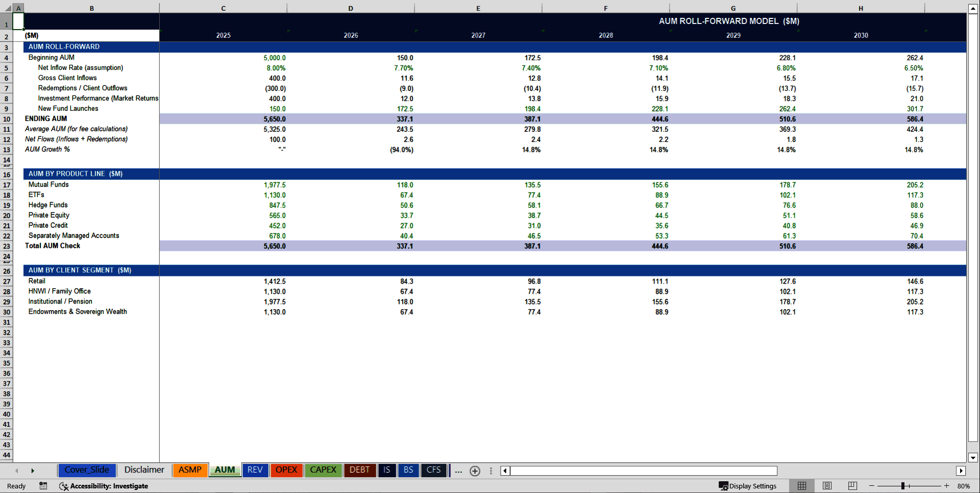Open the DEBT sheet

point(360,470)
